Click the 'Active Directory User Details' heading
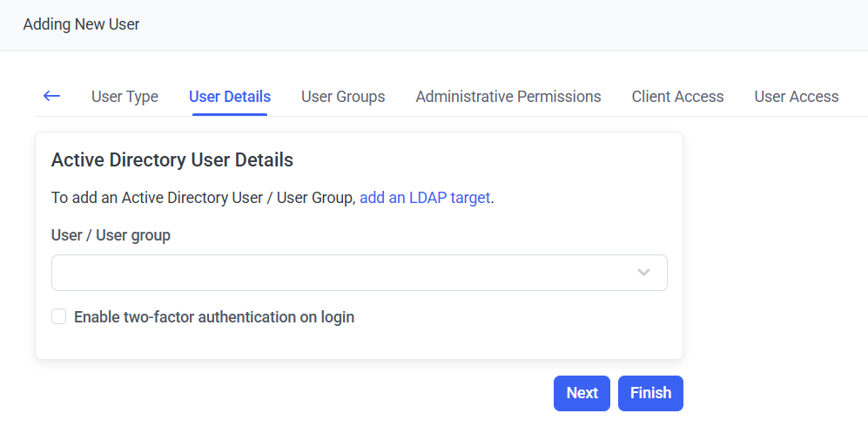Screen dimensions: 868x427 coord(172,160)
